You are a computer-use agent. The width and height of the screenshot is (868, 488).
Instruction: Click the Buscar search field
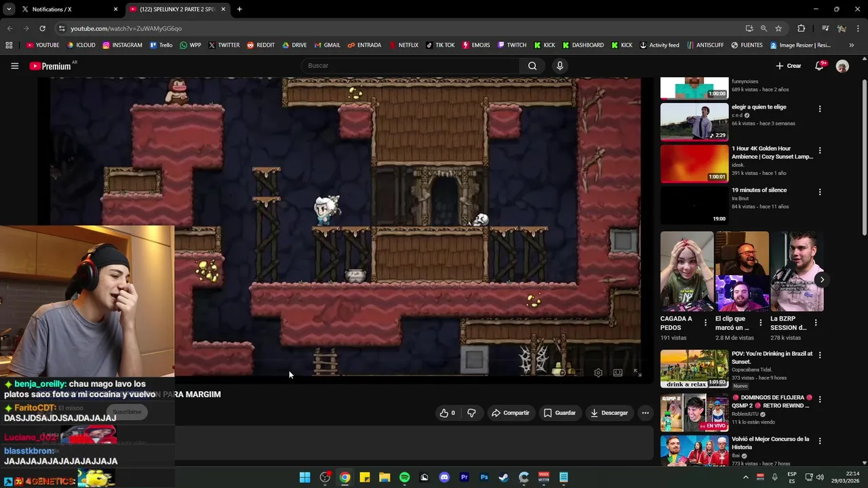(x=410, y=66)
